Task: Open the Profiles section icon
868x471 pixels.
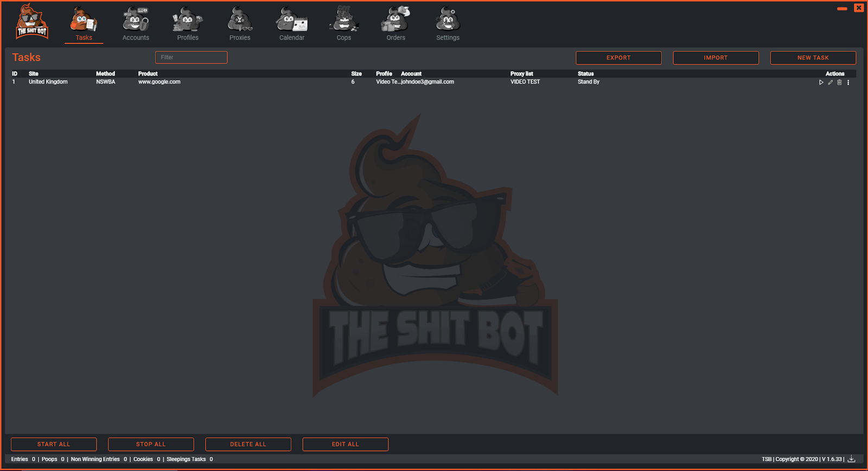Action: (188, 20)
